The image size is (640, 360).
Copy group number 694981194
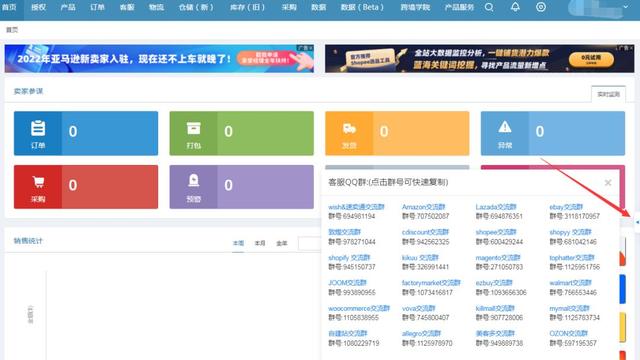[x=352, y=216]
